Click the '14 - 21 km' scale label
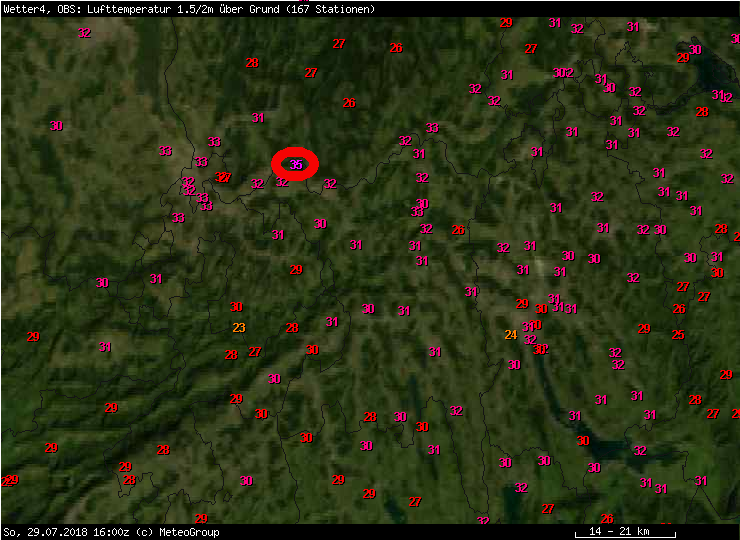740x540 pixels. coord(619,531)
